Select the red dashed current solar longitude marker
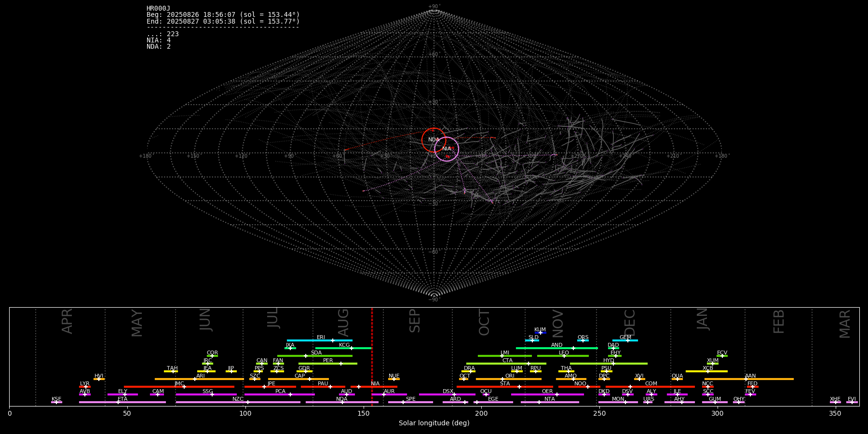 tap(372, 357)
